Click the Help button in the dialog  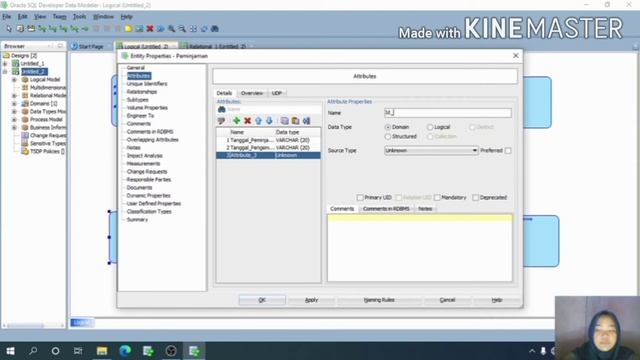coord(497,300)
